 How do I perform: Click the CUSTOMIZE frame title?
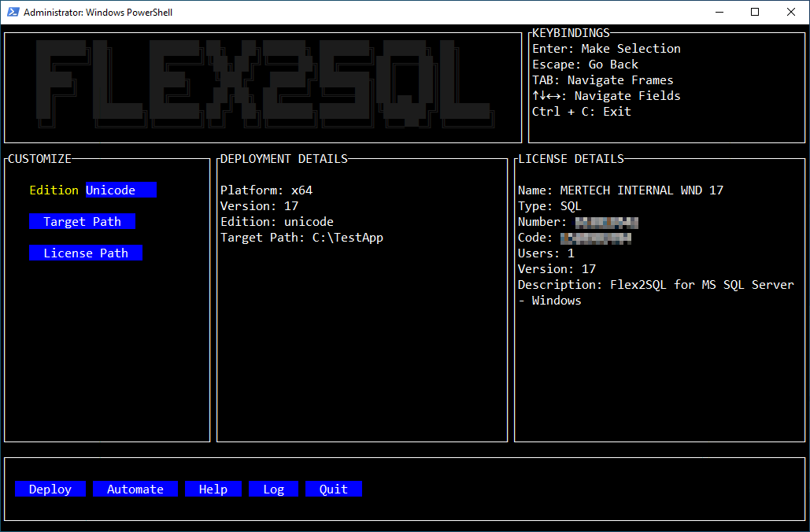click(39, 158)
